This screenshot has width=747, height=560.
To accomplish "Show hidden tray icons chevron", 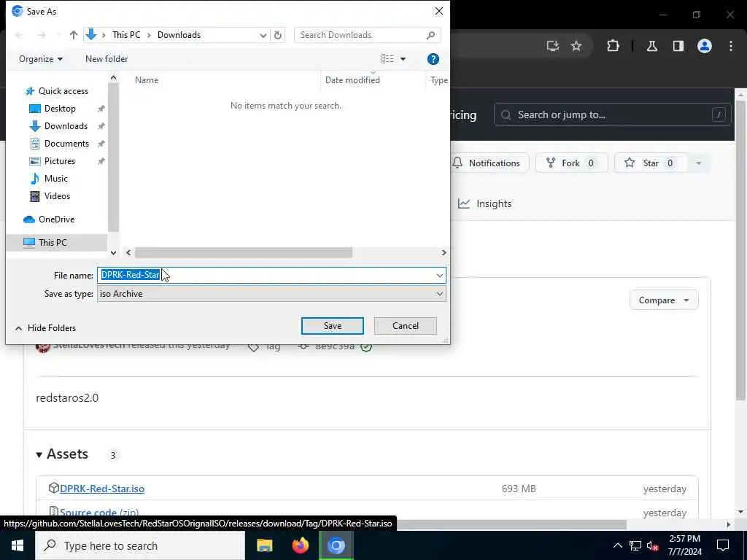I will pos(617,545).
